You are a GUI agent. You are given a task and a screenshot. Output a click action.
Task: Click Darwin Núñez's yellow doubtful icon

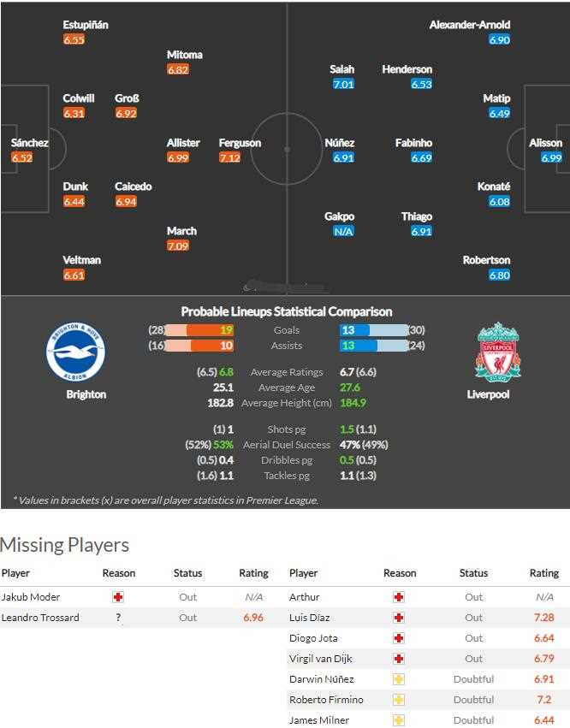point(399,679)
